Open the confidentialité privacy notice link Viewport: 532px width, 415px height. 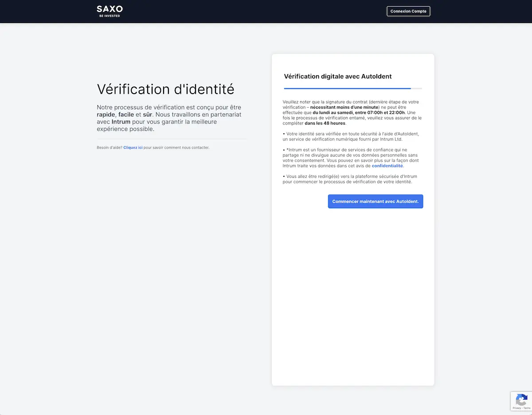click(x=387, y=166)
